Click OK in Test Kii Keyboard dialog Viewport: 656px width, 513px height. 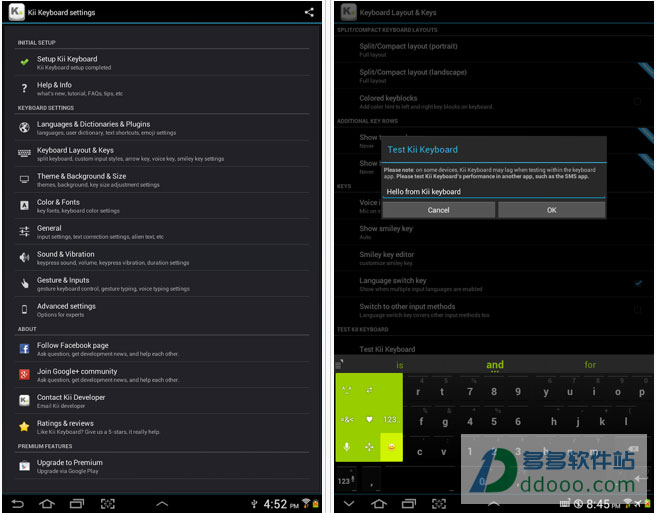coord(551,210)
